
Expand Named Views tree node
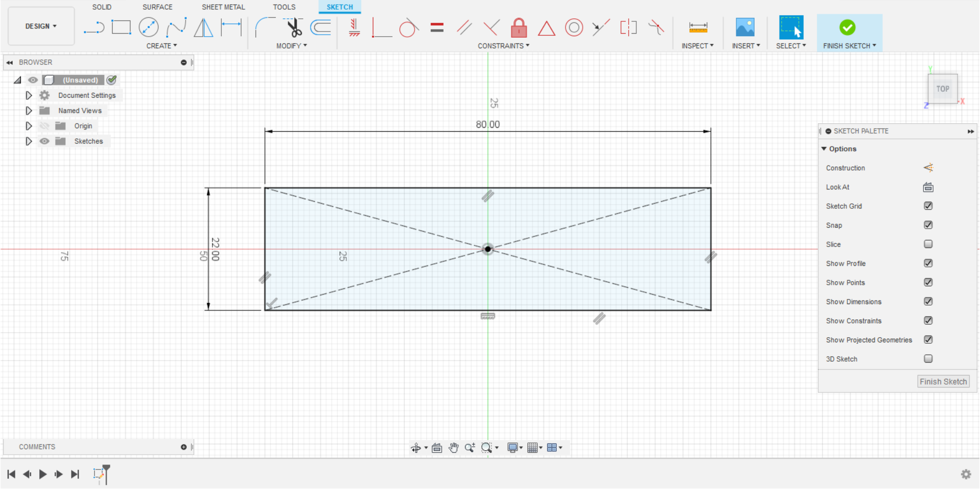click(x=29, y=111)
